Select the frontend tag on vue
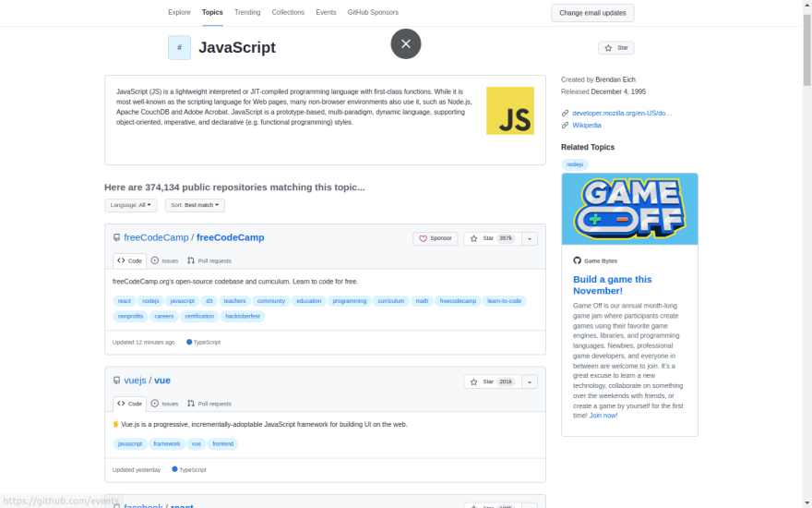The height and width of the screenshot is (508, 812). (222, 444)
